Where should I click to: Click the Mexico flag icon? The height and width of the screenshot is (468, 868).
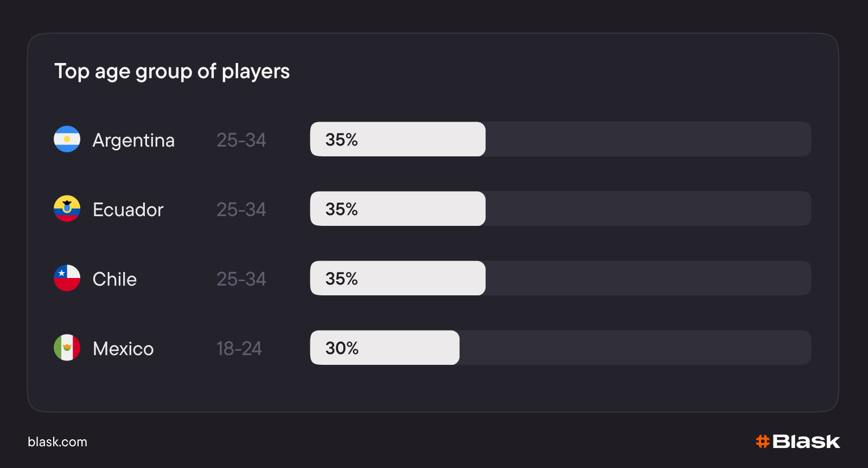tap(67, 347)
